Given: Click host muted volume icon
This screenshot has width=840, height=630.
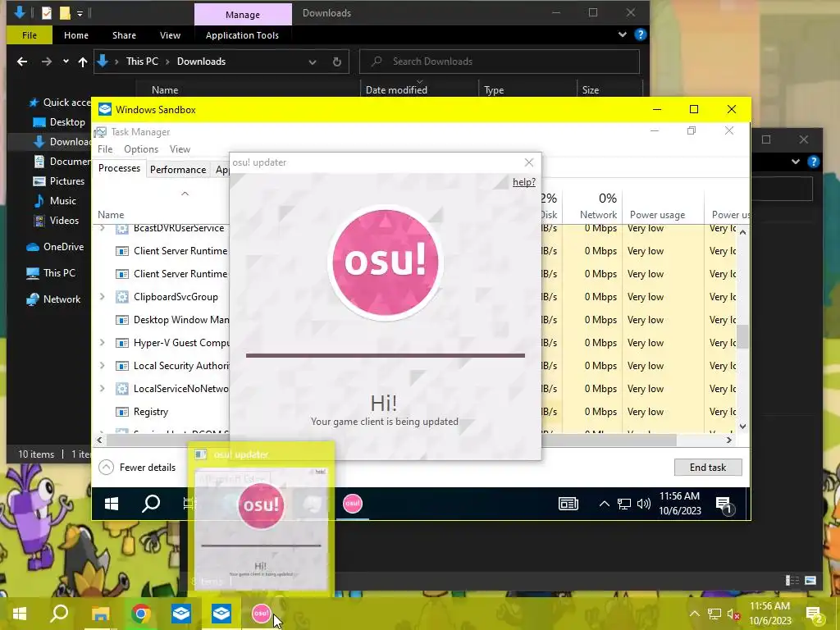Looking at the screenshot, I should (733, 614).
